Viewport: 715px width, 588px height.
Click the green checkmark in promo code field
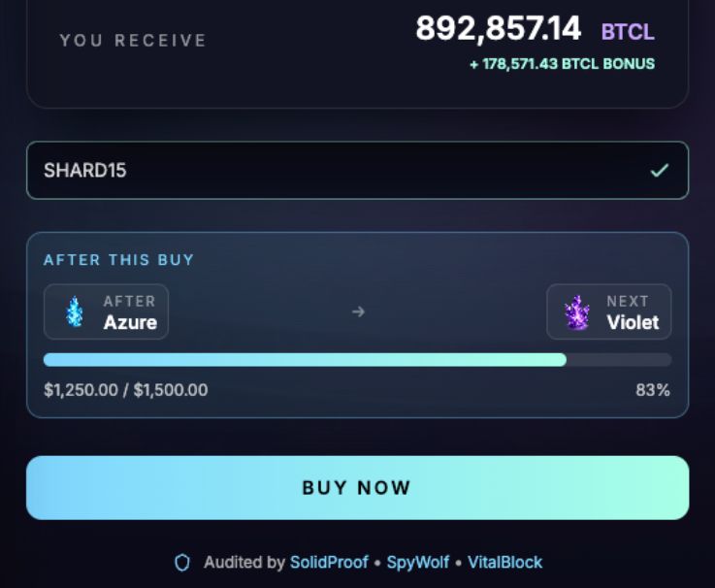tap(660, 171)
